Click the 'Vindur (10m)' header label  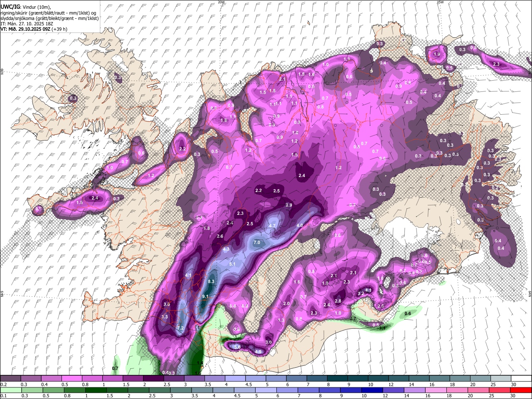37,7
